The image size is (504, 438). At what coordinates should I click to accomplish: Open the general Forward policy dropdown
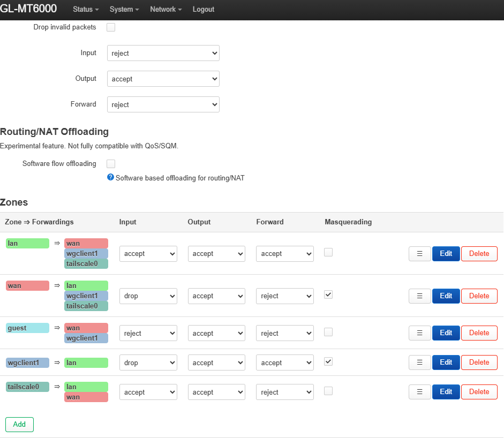coord(163,104)
